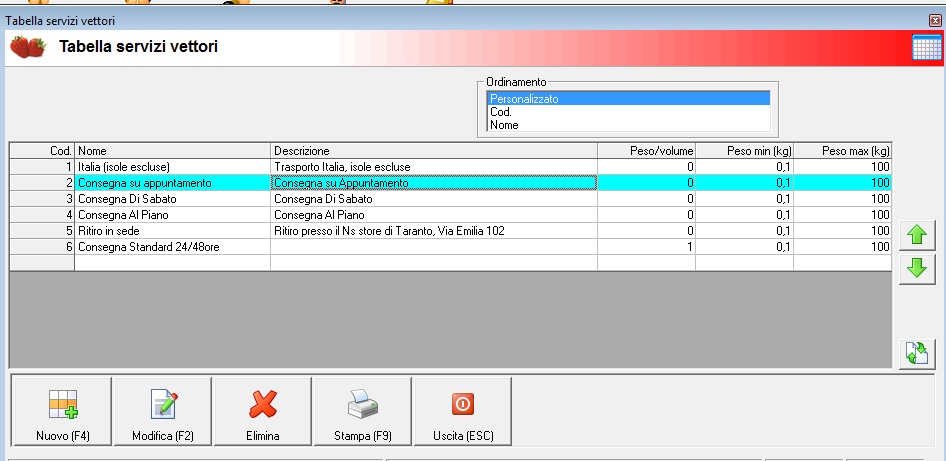Image resolution: width=946 pixels, height=461 pixels.
Task: Click the grid calendar icon in header
Action: (x=927, y=47)
